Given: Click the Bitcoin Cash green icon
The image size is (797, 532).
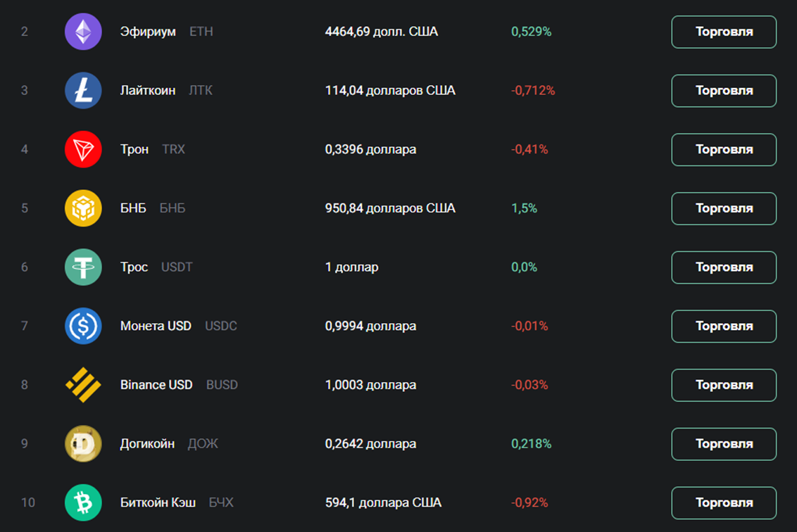Looking at the screenshot, I should tap(83, 502).
